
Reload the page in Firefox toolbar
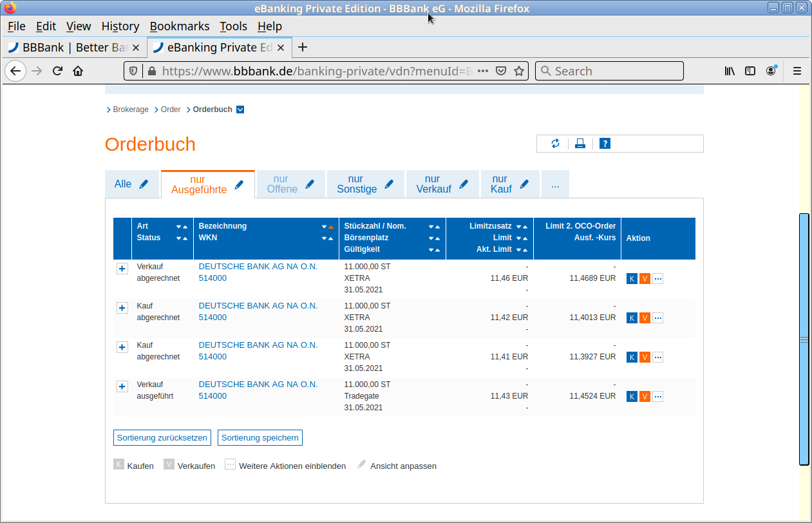tap(57, 71)
